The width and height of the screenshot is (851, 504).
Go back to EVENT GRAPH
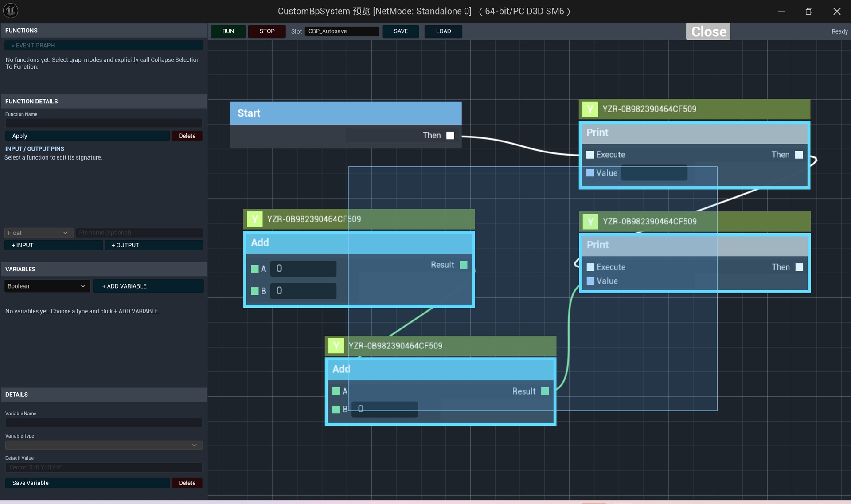pyautogui.click(x=104, y=45)
